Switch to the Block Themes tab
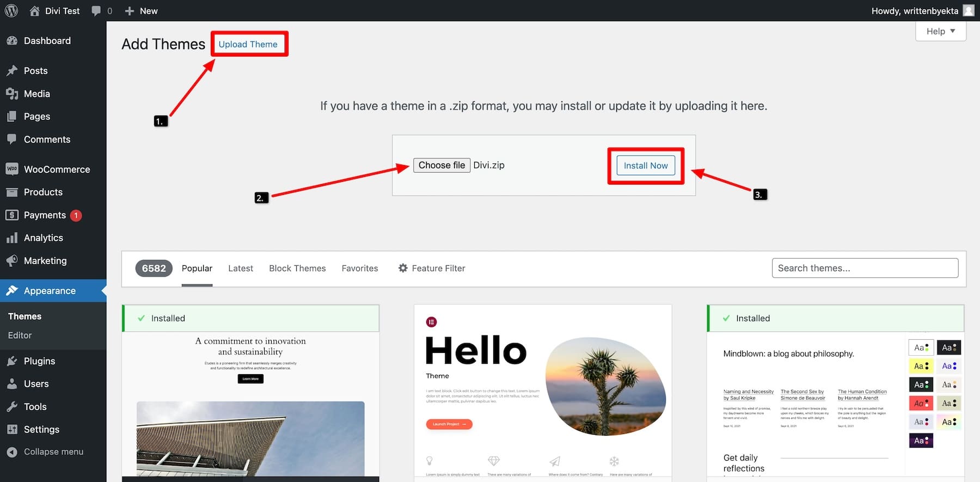The width and height of the screenshot is (980, 482). pos(297,269)
